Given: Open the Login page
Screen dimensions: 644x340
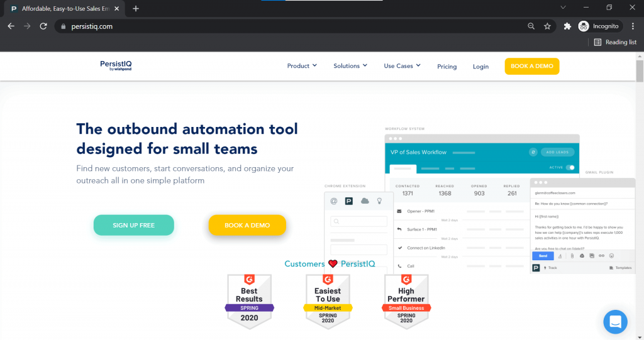Looking at the screenshot, I should click(x=480, y=67).
